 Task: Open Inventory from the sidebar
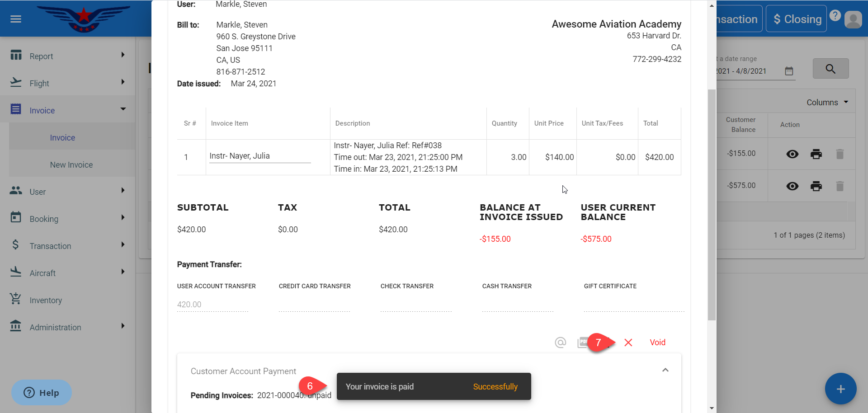click(46, 300)
